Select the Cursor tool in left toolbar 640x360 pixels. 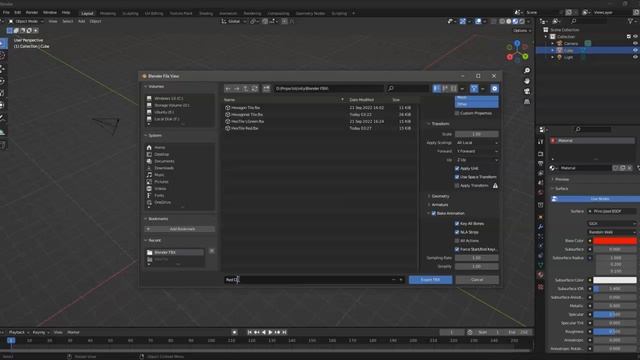tap(2, 56)
